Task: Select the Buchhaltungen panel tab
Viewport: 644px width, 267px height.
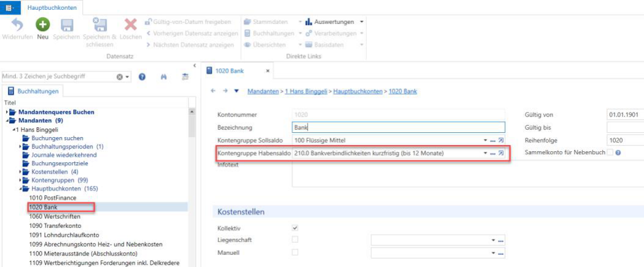Action: pos(33,92)
